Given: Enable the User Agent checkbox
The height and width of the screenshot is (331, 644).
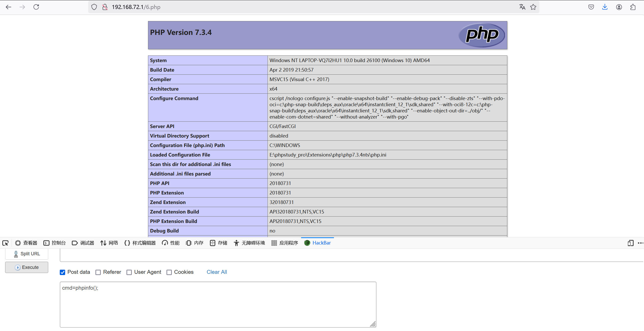Looking at the screenshot, I should pos(129,272).
